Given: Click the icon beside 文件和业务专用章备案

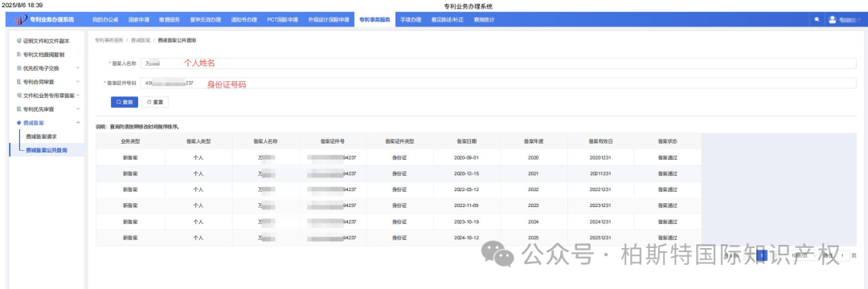Looking at the screenshot, I should pos(19,95).
